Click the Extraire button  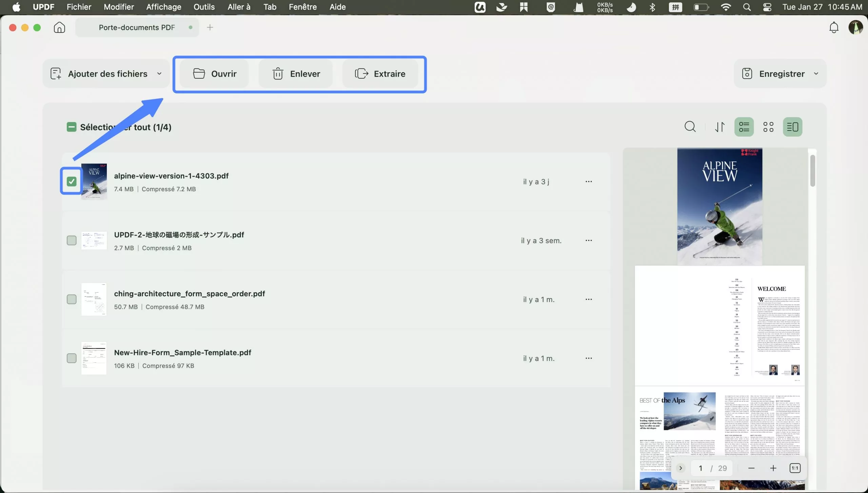tap(381, 74)
